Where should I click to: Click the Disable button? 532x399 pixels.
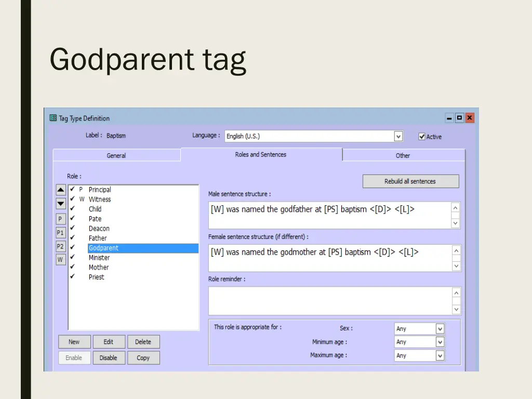click(109, 358)
